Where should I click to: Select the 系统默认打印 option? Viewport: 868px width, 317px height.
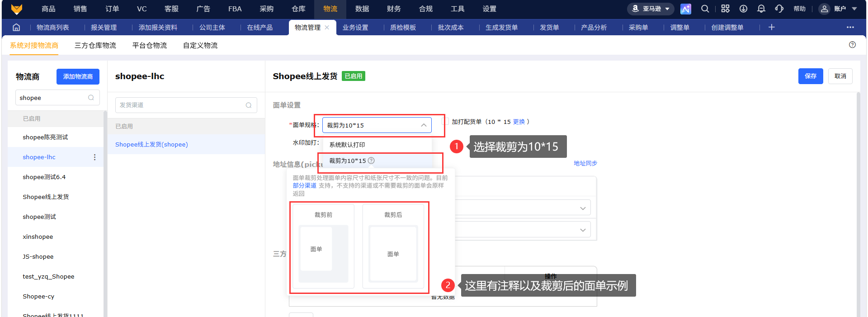click(x=377, y=145)
